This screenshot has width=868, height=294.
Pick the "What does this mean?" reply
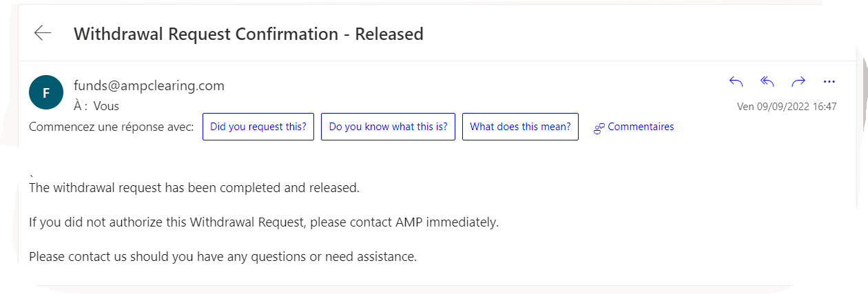520,127
